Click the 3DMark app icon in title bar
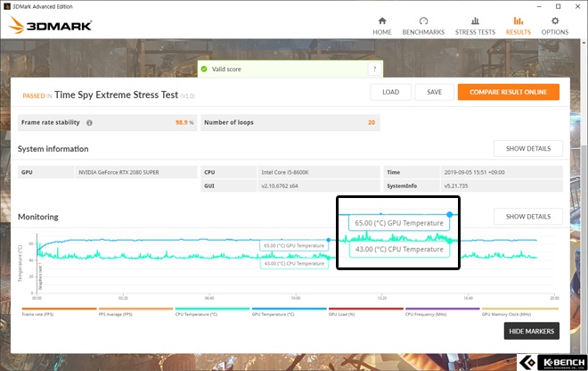 (6, 6)
